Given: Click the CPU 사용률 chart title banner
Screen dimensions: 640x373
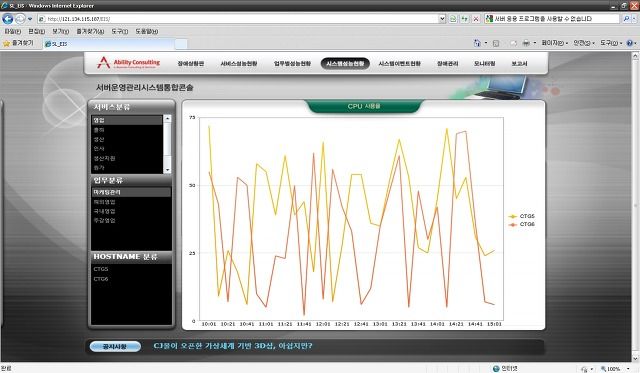Looking at the screenshot, I should click(364, 106).
